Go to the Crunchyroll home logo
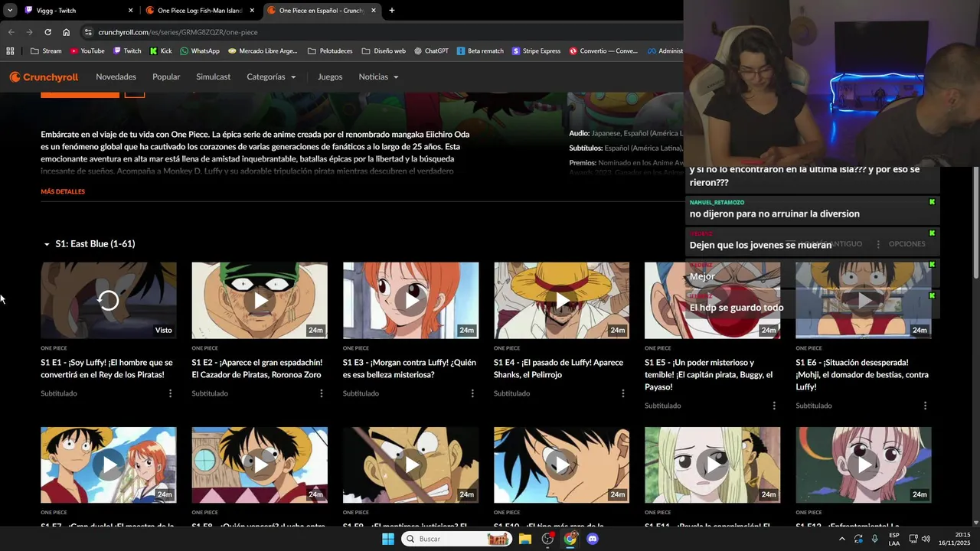The height and width of the screenshot is (551, 980). click(44, 77)
